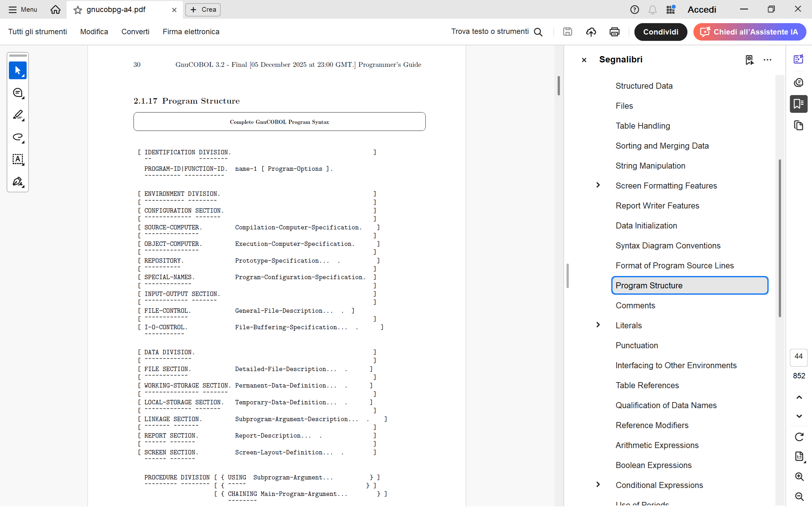Toggle the bookmarks panel in sidebar
812x507 pixels.
(x=798, y=104)
